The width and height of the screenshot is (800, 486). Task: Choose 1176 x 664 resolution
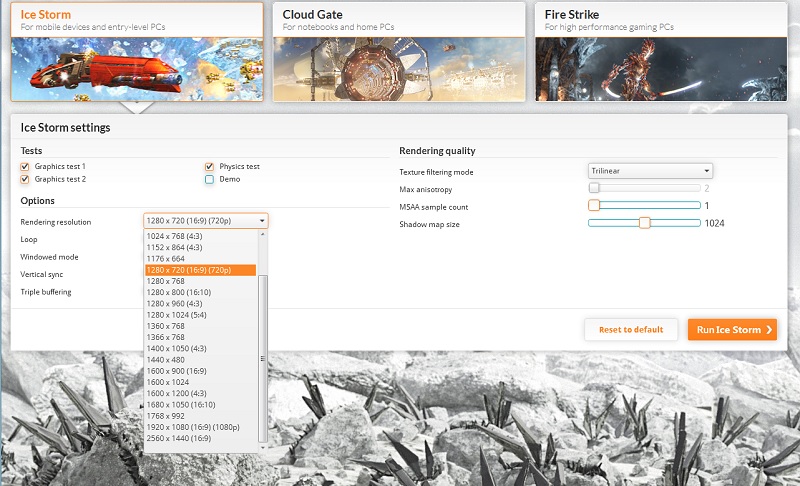(x=201, y=259)
